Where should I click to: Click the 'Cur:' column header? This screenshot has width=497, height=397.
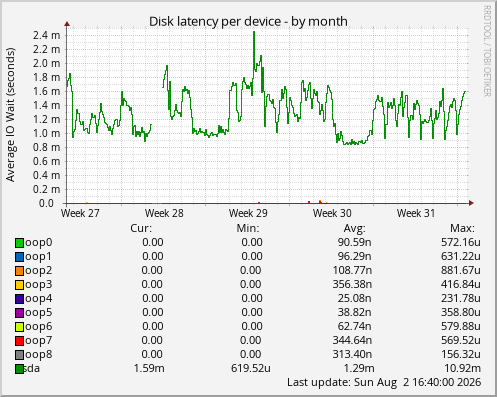click(141, 228)
